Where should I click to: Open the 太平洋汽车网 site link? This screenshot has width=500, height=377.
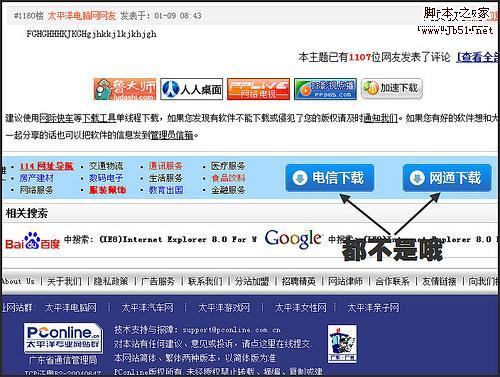point(147,307)
